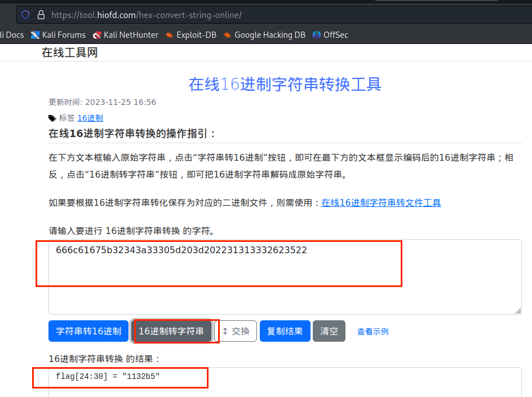Click the Kali NetHunter bookmark icon
Image resolution: width=532 pixels, height=397 pixels.
click(97, 35)
